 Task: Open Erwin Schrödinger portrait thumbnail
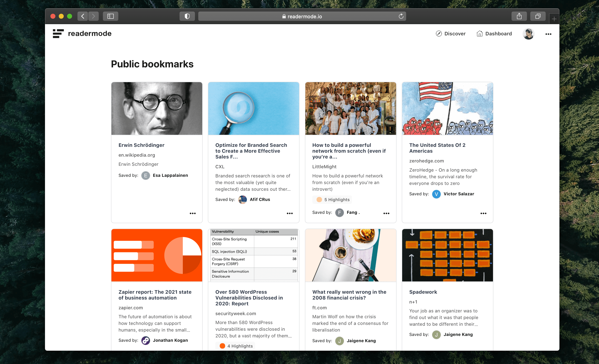[157, 108]
